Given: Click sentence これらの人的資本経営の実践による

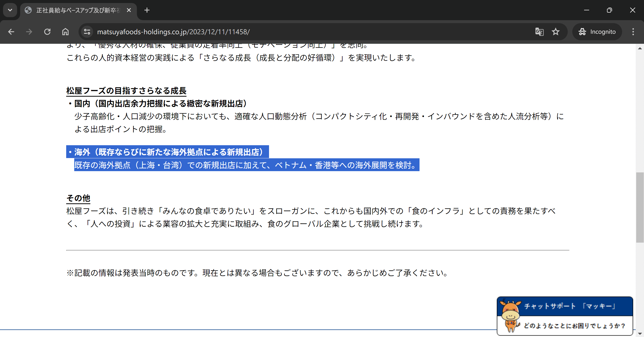Looking at the screenshot, I should pos(242,58).
